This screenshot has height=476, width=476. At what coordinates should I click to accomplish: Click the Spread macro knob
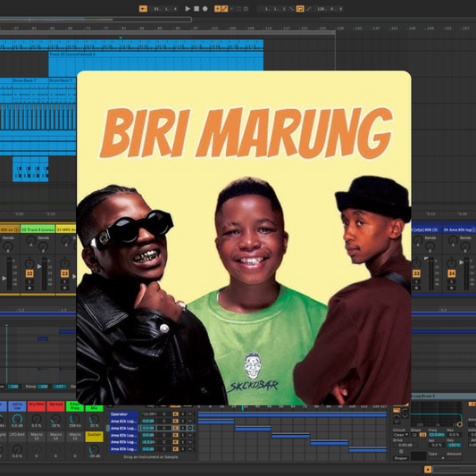[x=55, y=419]
